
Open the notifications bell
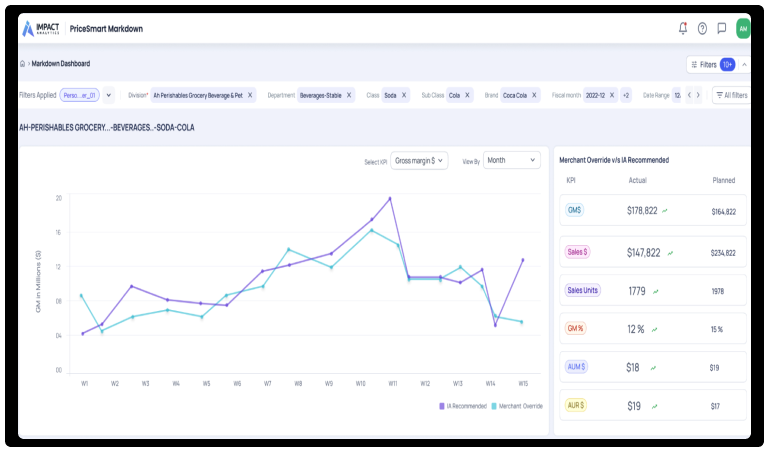pyautogui.click(x=683, y=28)
